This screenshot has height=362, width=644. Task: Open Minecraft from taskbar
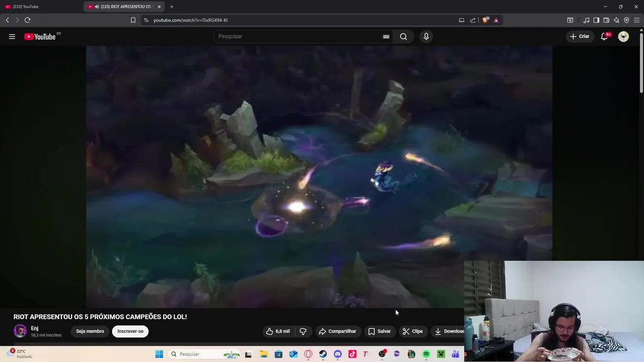pyautogui.click(x=441, y=354)
